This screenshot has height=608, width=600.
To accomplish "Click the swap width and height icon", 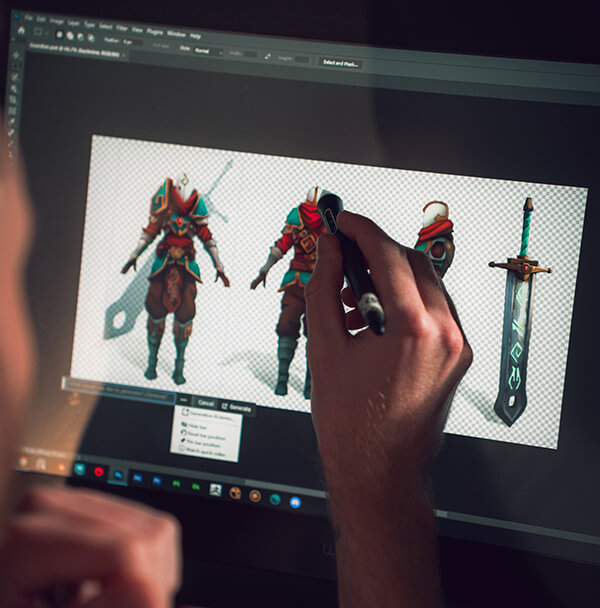I will (x=268, y=57).
